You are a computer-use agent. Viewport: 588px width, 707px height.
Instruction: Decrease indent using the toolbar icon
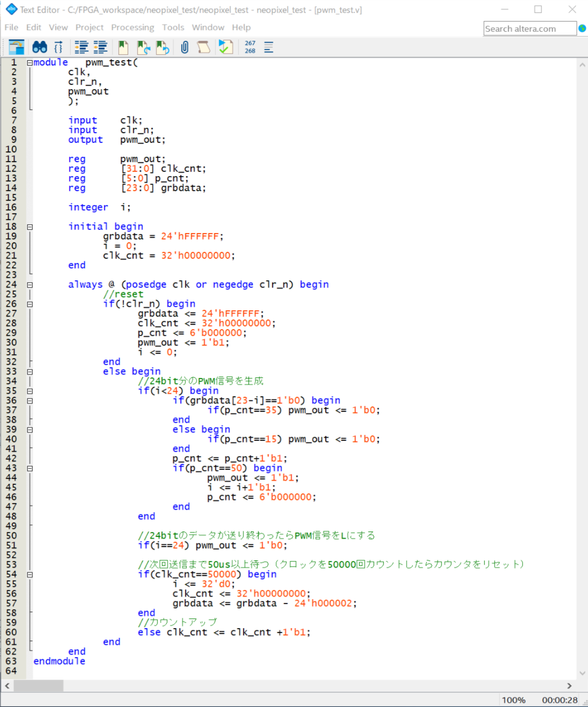point(100,47)
